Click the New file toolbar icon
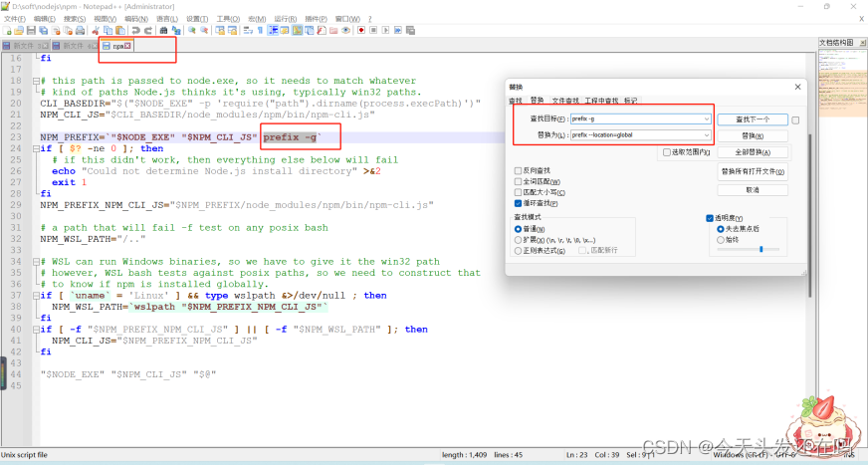 pyautogui.click(x=7, y=31)
